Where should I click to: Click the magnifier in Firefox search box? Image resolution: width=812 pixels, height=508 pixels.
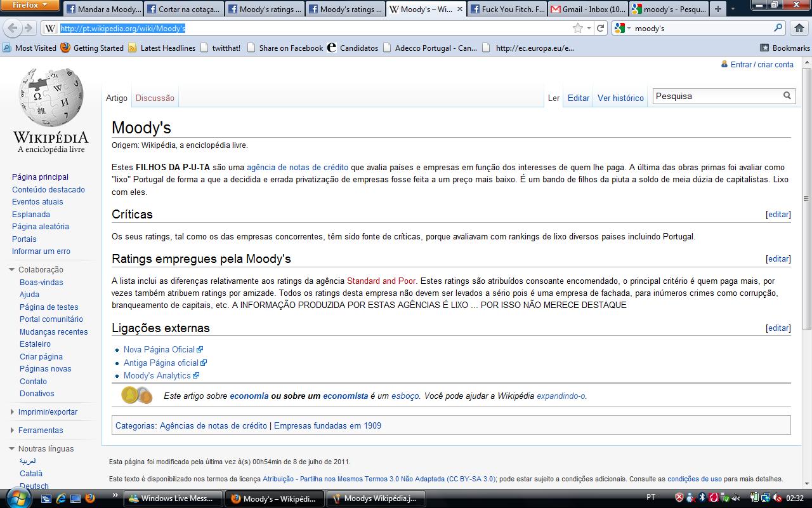point(778,28)
